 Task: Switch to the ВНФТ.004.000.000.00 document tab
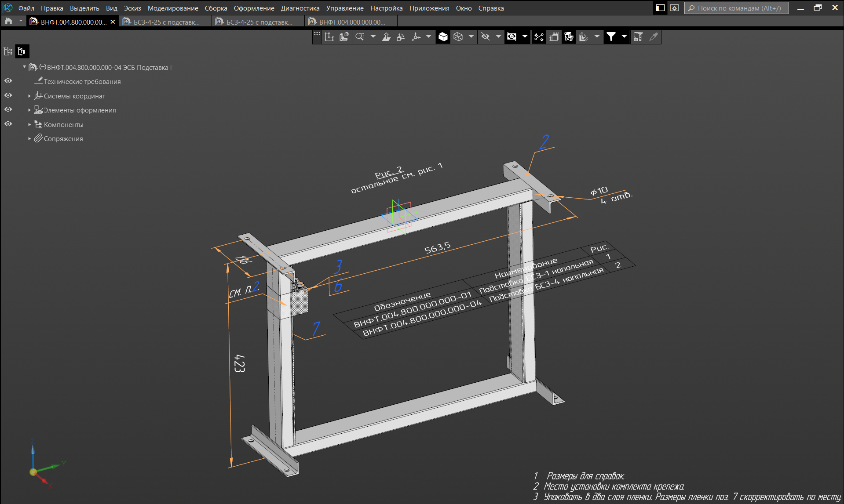351,22
